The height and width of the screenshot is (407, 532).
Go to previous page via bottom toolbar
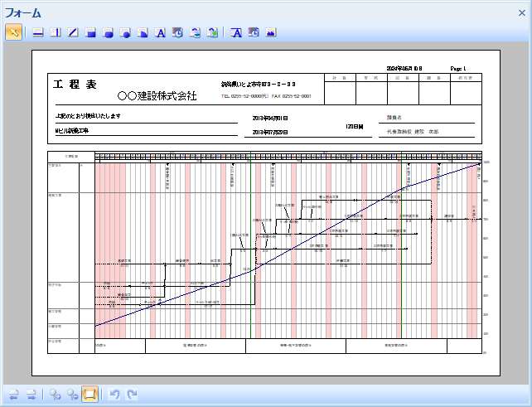pyautogui.click(x=14, y=395)
